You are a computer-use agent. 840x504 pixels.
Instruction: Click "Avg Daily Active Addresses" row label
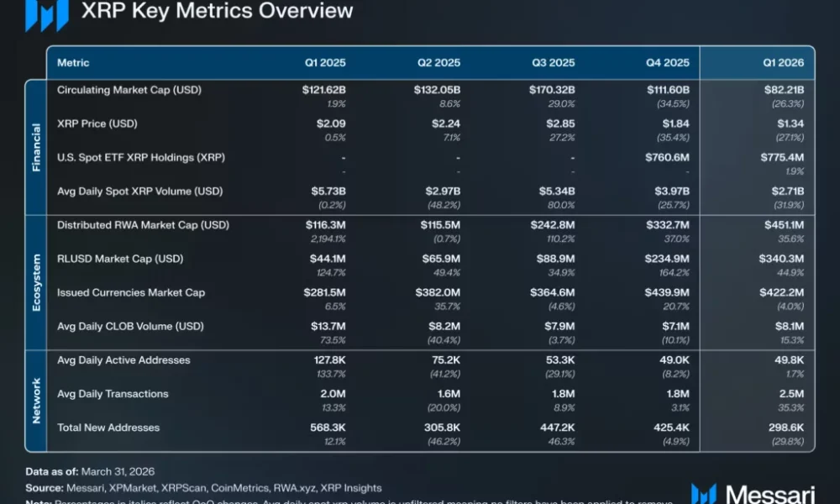tap(123, 360)
